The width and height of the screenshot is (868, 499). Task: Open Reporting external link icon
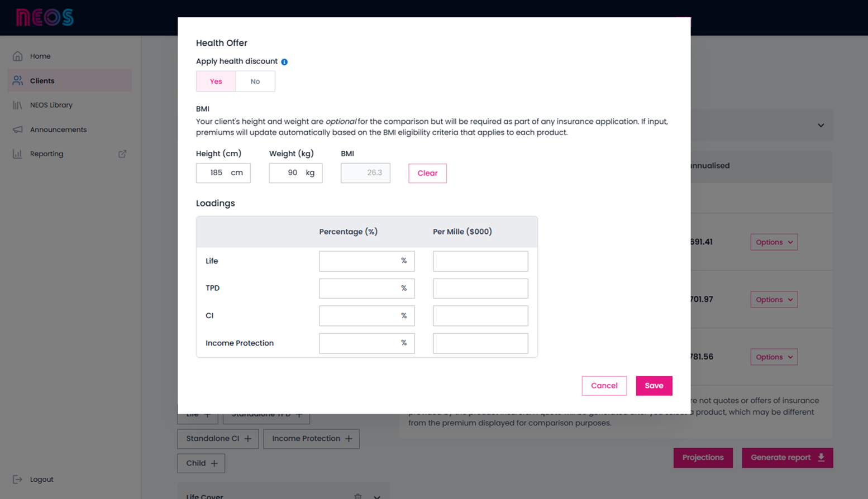122,154
